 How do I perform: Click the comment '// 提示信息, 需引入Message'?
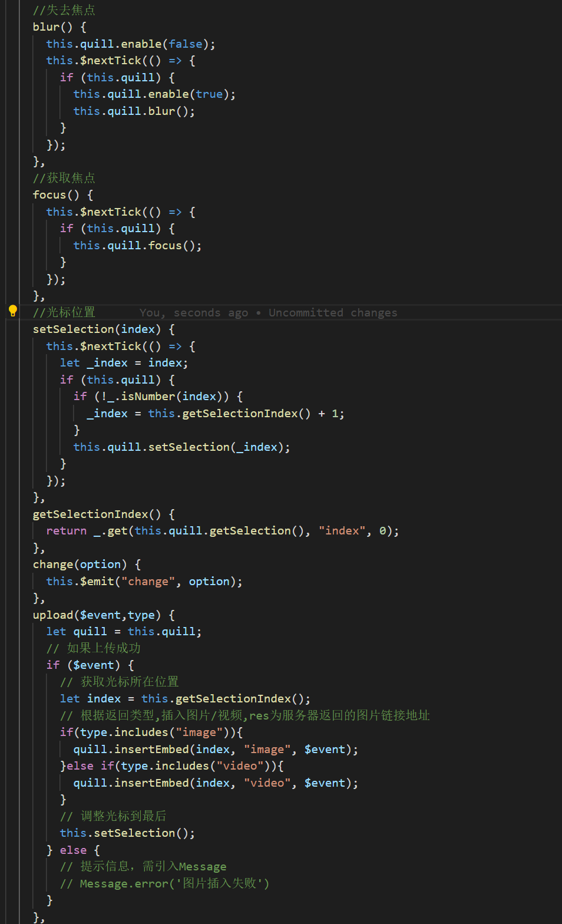pos(143,867)
